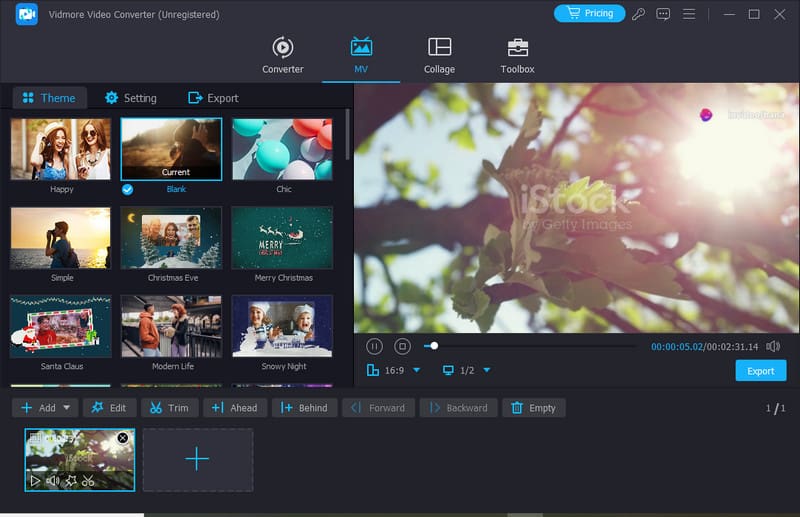Open the Toolbox module
800x517 pixels.
[517, 56]
